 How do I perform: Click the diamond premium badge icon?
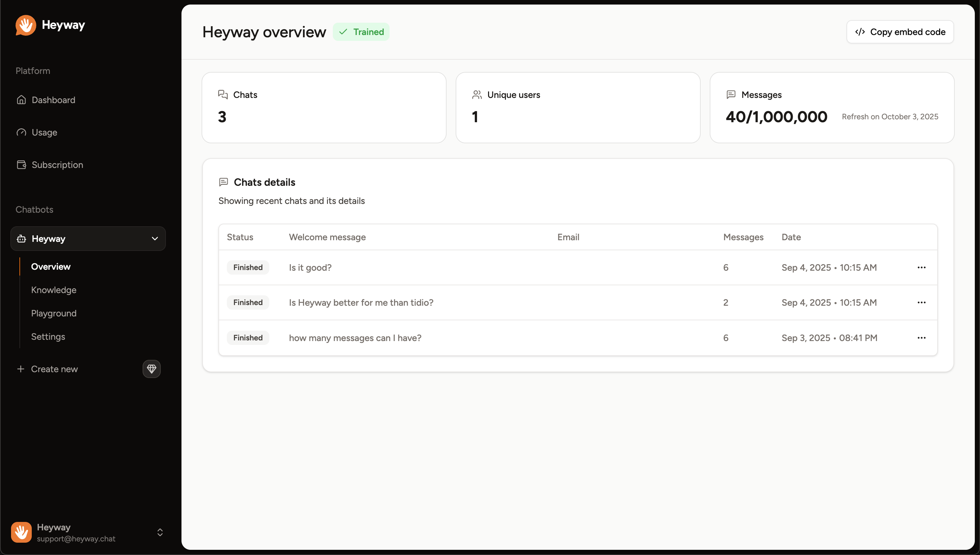click(x=151, y=369)
